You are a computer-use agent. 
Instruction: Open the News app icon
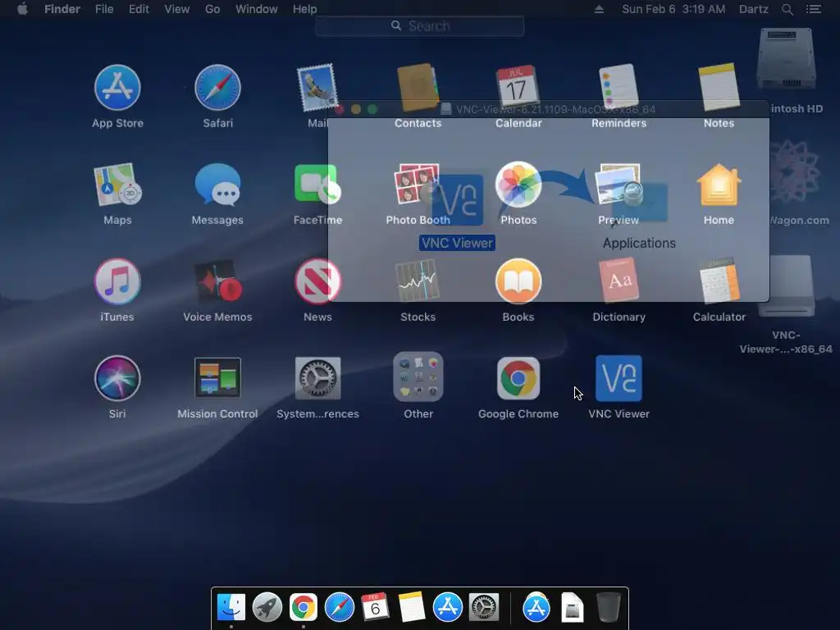click(317, 281)
